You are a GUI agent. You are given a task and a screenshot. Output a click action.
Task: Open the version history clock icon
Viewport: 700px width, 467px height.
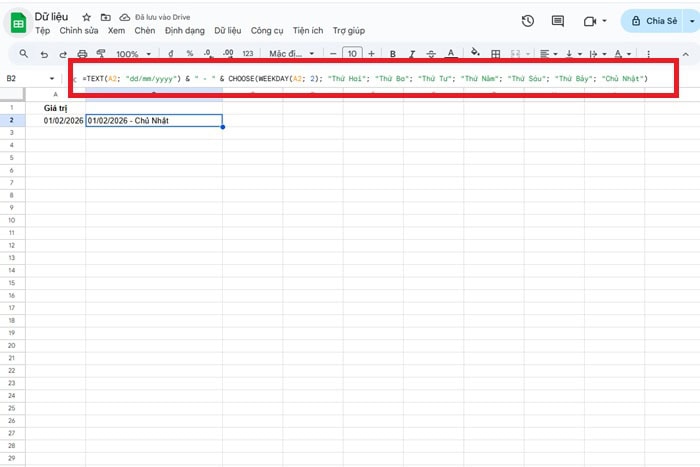pos(528,21)
